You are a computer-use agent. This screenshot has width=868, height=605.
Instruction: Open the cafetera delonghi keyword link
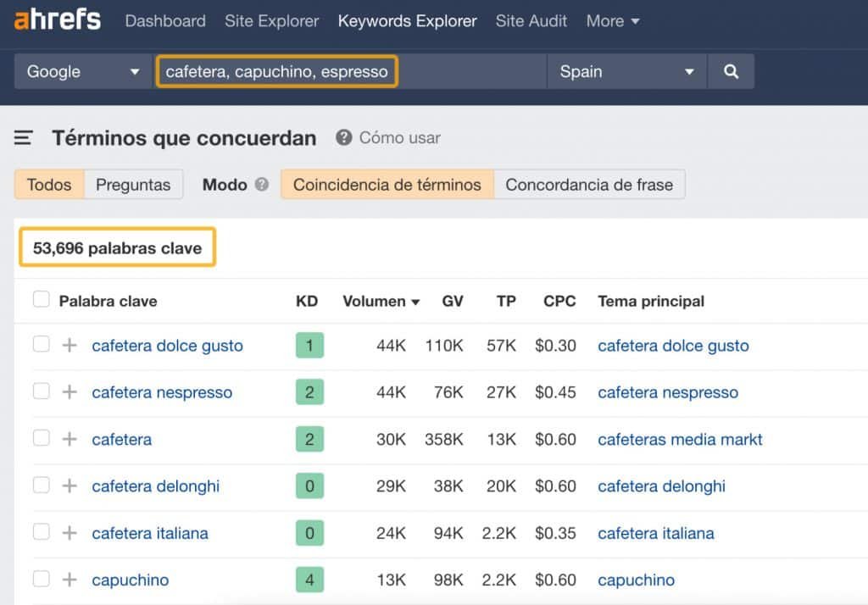[x=156, y=486]
